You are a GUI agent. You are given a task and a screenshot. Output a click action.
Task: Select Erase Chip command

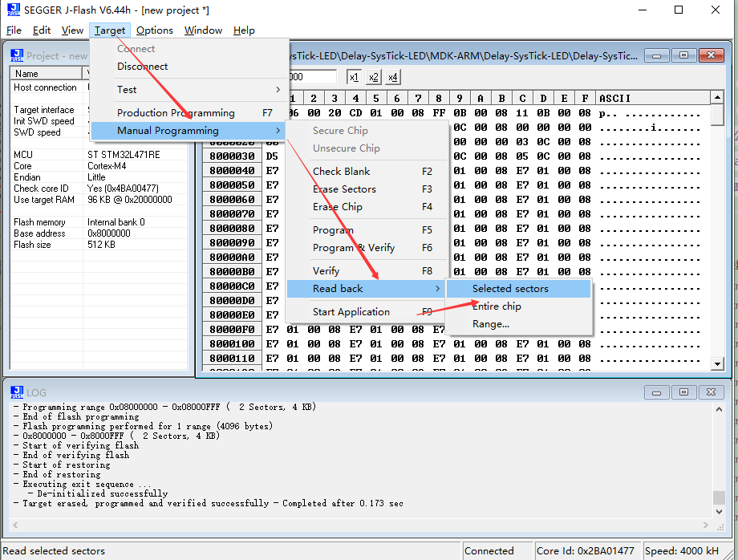pyautogui.click(x=367, y=206)
